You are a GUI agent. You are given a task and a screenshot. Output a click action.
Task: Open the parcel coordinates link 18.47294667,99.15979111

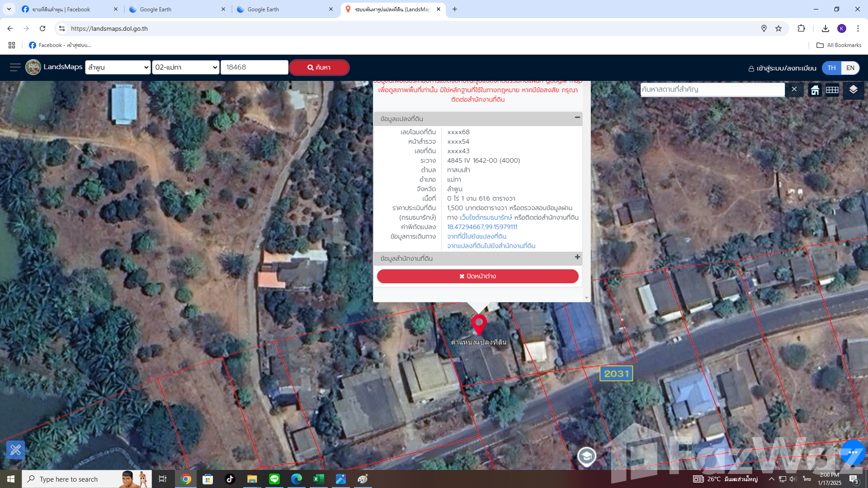pyautogui.click(x=482, y=227)
